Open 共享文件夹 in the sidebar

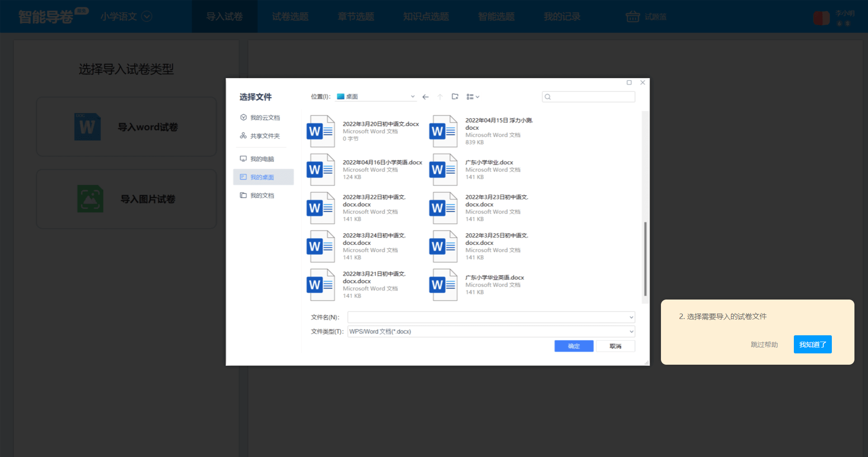coord(260,136)
